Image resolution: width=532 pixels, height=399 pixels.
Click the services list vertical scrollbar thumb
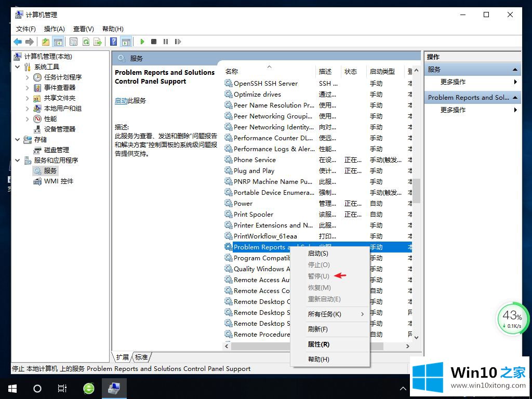click(x=417, y=190)
